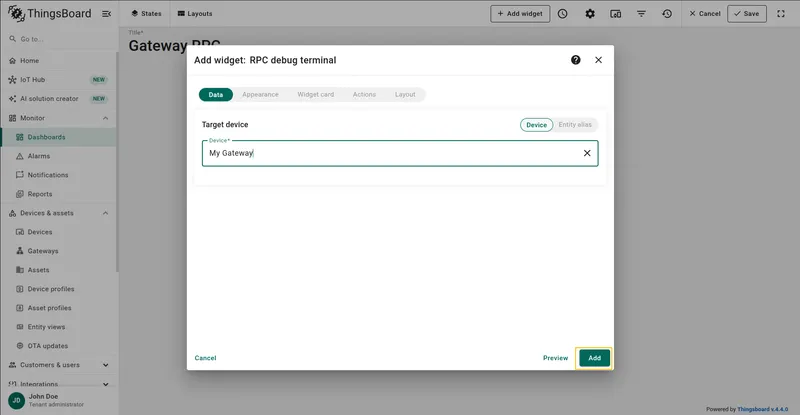Collapse the sidebar with the menu toggle icon
This screenshot has height=415, width=800.
(107, 14)
